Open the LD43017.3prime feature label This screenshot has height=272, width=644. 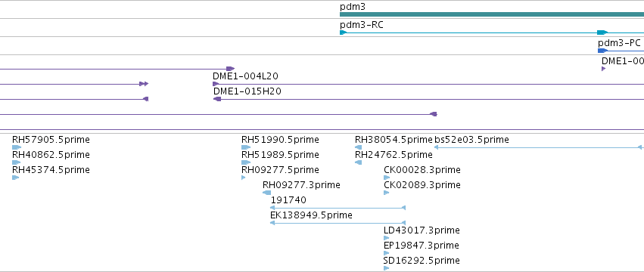[422, 230]
